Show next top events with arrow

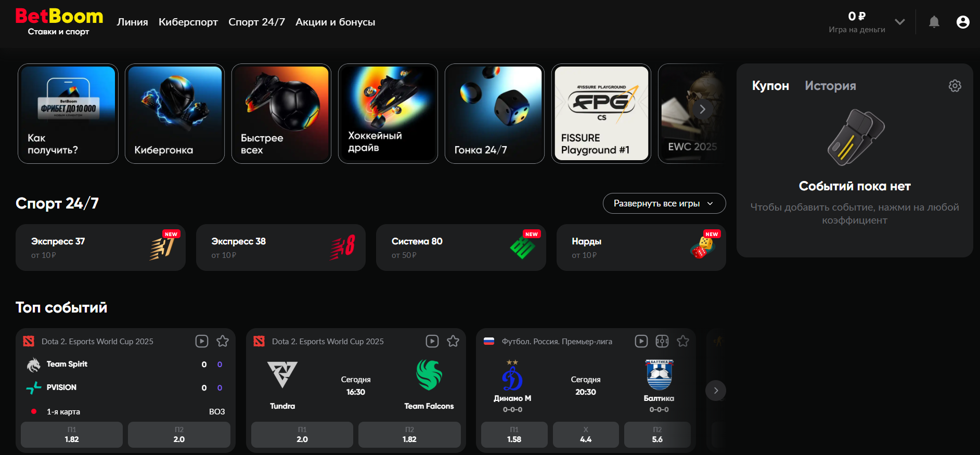click(x=716, y=391)
